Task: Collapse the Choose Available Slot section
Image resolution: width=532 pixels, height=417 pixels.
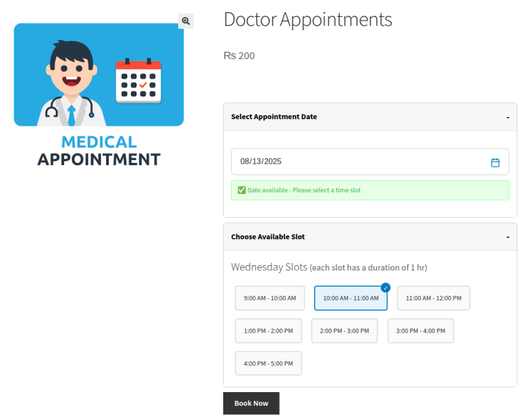Action: click(x=508, y=237)
